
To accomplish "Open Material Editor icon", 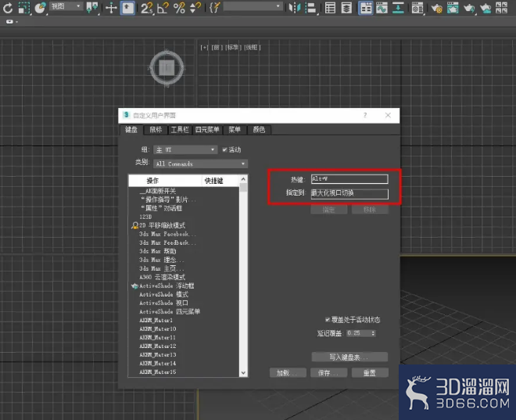I will pos(417,8).
